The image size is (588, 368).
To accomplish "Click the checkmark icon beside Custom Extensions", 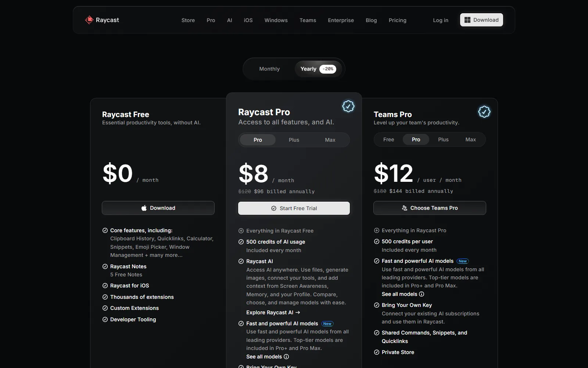I will tap(105, 308).
